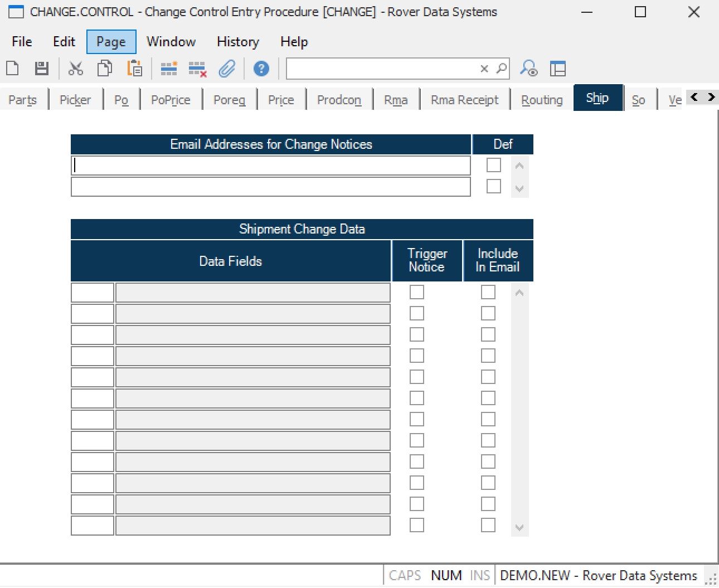
Task: Click the Paste clipboard icon
Action: pyautogui.click(x=134, y=69)
